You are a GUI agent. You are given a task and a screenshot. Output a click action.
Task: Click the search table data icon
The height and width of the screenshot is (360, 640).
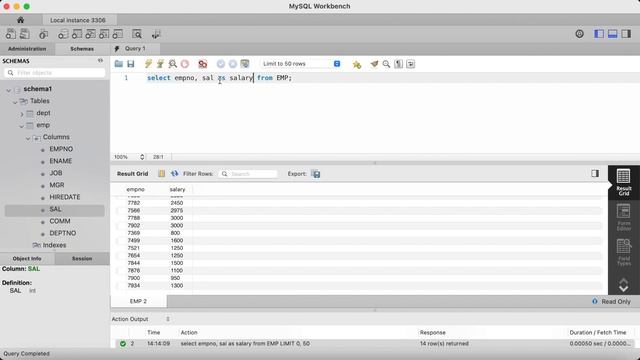pos(137,34)
